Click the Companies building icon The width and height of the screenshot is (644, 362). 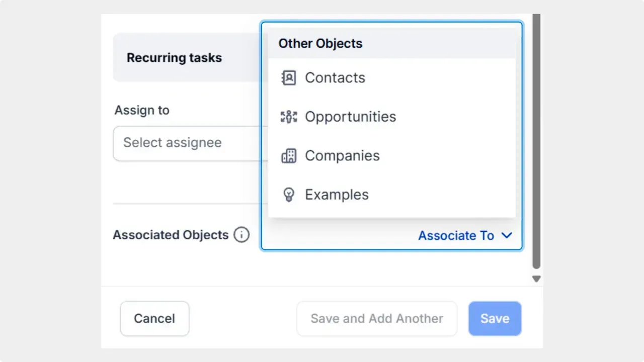288,155
